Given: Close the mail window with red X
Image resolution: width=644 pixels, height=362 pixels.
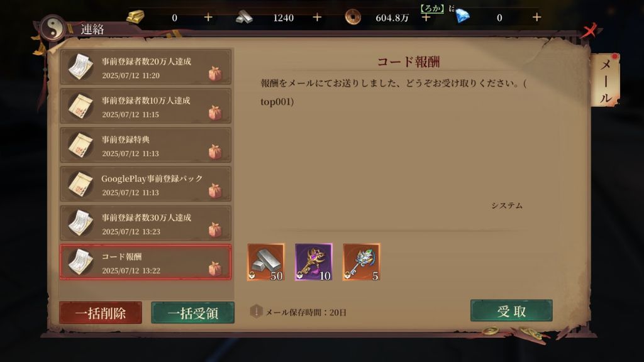Looking at the screenshot, I should point(591,30).
